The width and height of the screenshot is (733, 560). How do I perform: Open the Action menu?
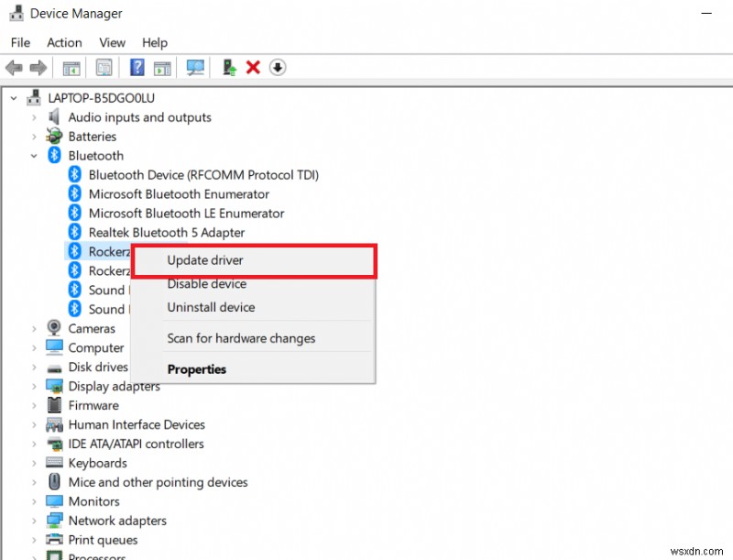64,42
